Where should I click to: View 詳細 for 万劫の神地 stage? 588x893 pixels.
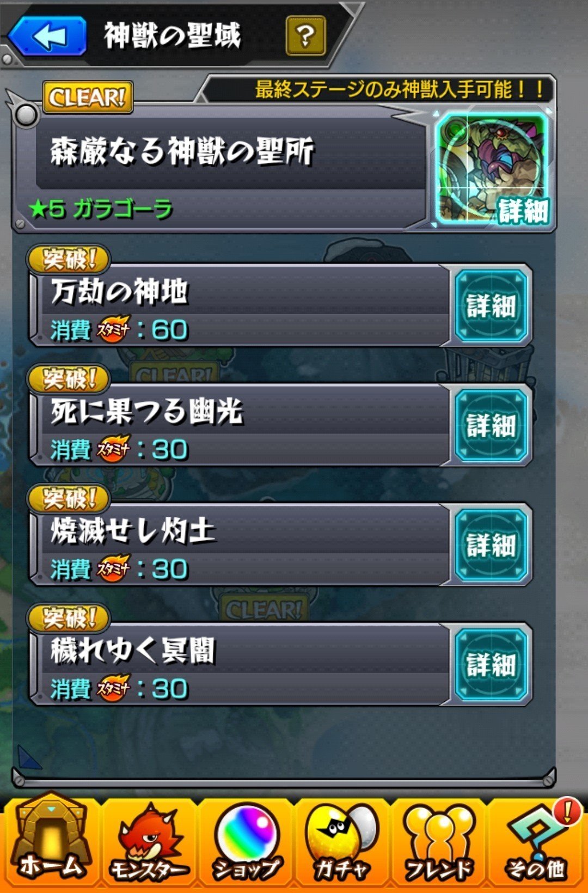pyautogui.click(x=491, y=306)
